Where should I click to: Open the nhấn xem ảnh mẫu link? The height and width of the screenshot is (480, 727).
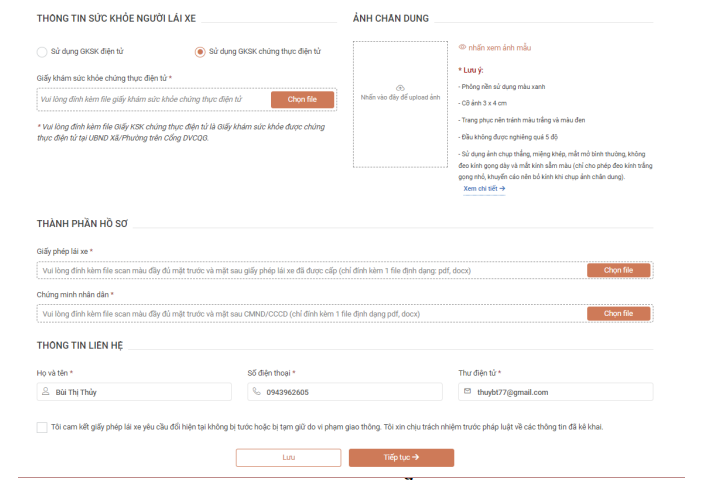[x=500, y=47]
